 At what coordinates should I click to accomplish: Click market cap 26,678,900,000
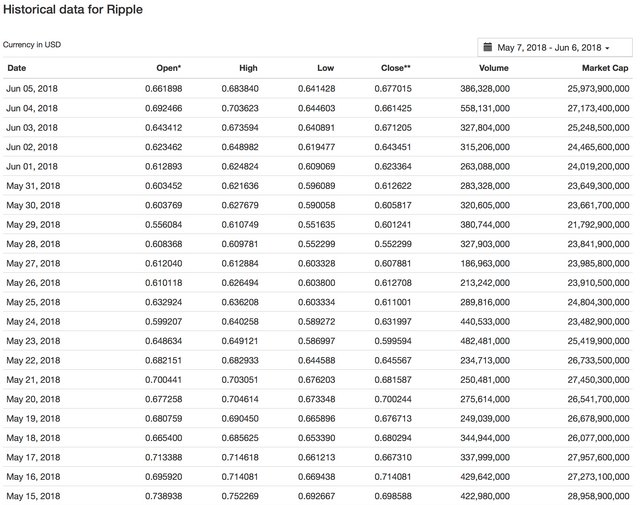coord(598,418)
